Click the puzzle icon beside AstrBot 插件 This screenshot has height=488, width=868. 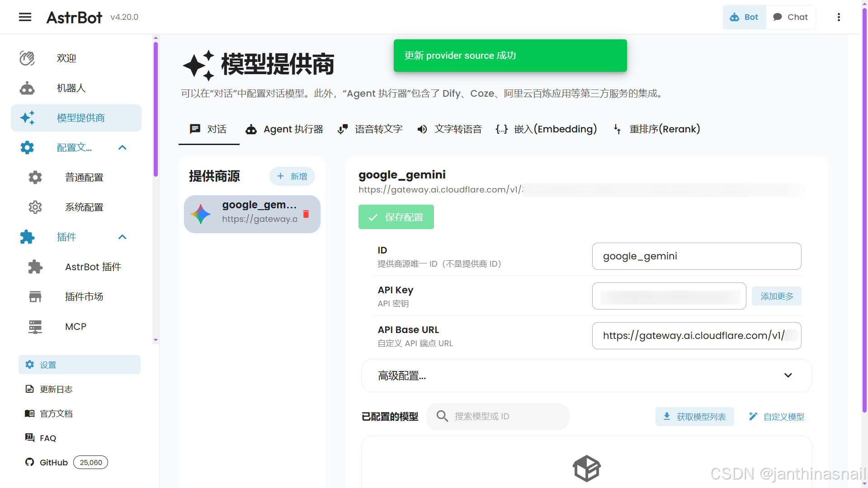pyautogui.click(x=35, y=267)
